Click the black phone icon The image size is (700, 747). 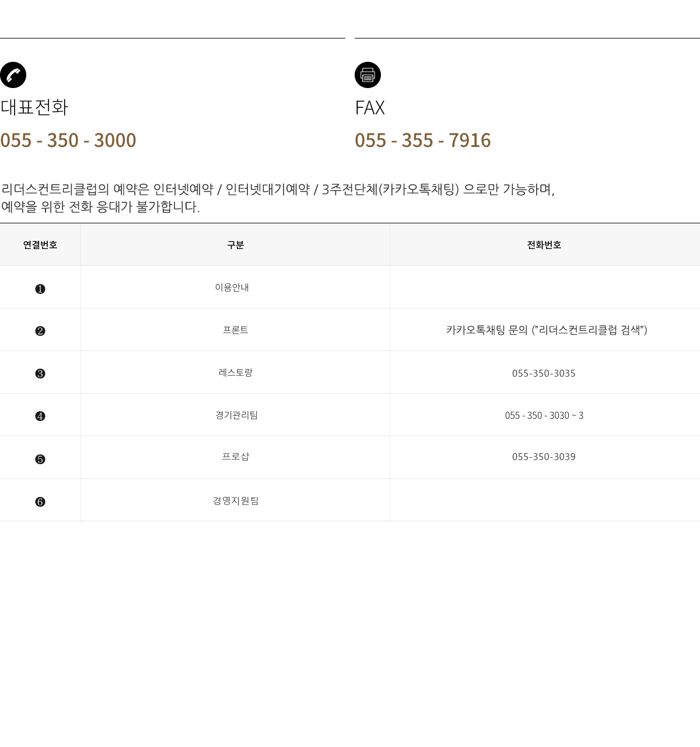tap(13, 75)
